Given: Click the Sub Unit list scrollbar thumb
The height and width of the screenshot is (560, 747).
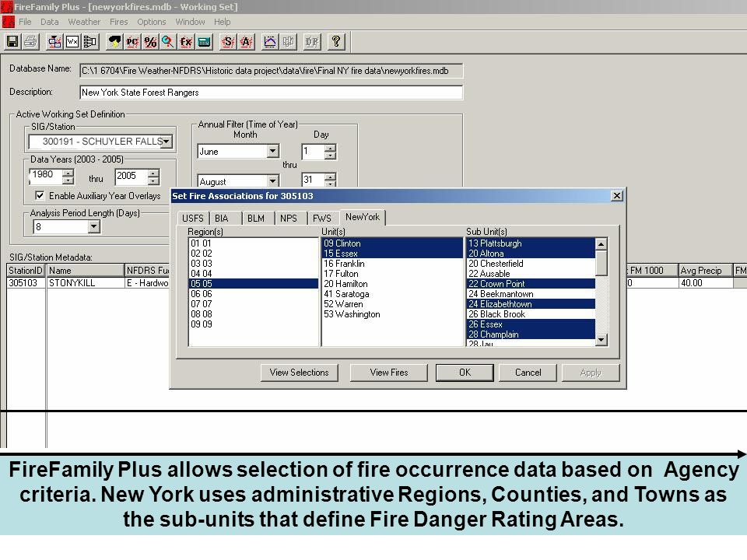Looking at the screenshot, I should pos(601,263).
